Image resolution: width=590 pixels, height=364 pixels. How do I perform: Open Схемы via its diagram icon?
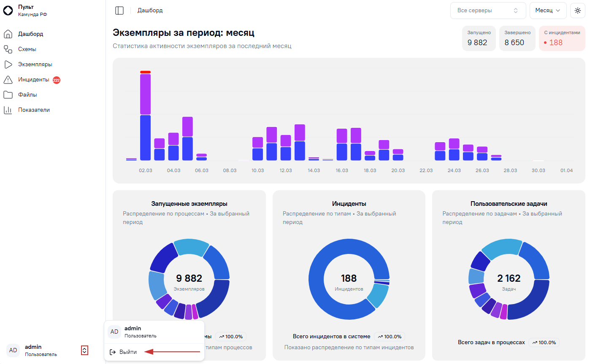pyautogui.click(x=8, y=49)
